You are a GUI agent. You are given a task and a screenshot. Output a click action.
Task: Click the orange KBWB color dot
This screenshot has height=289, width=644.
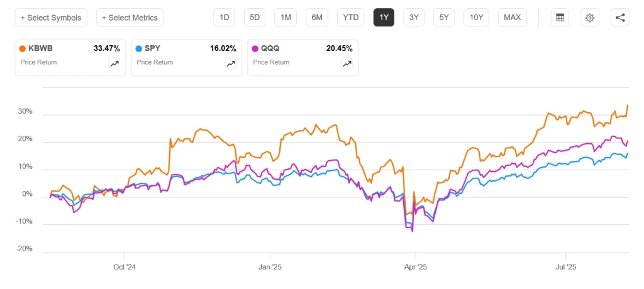point(23,48)
